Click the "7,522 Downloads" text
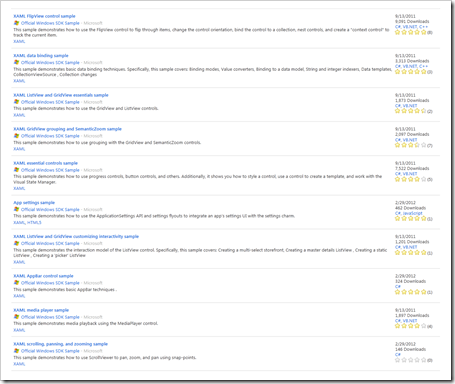Image resolution: width=455 pixels, height=384 pixels. coord(412,168)
